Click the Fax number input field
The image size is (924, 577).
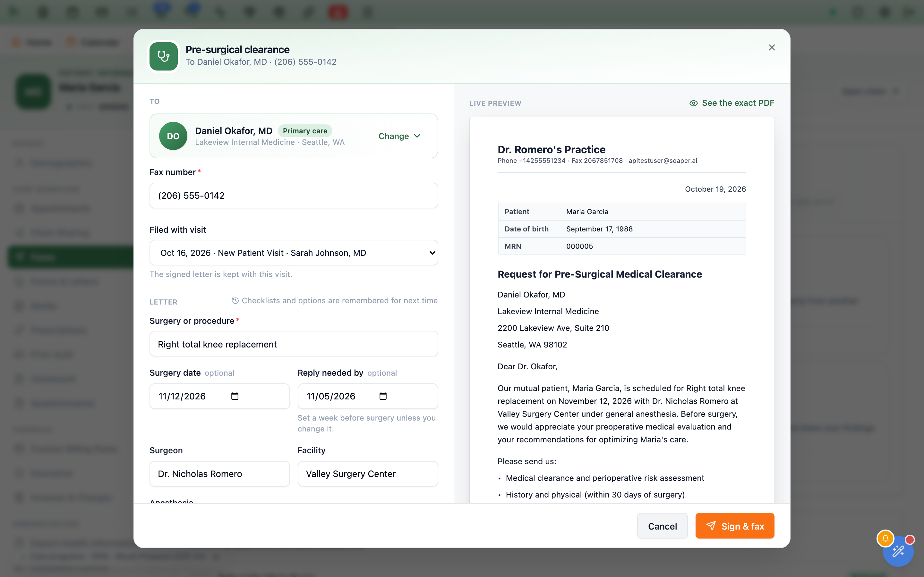(294, 196)
